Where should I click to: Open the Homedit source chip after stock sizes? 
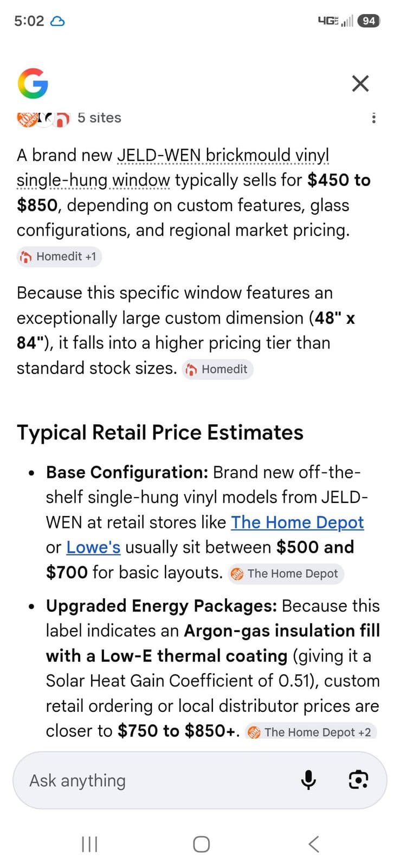[x=218, y=369]
